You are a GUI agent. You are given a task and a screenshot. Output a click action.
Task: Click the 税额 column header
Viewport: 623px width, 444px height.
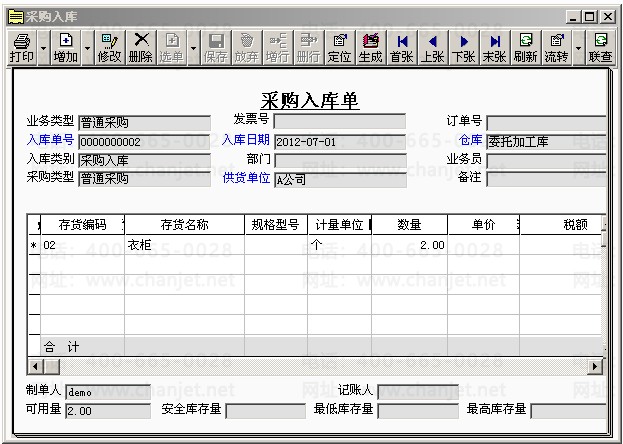[561, 225]
